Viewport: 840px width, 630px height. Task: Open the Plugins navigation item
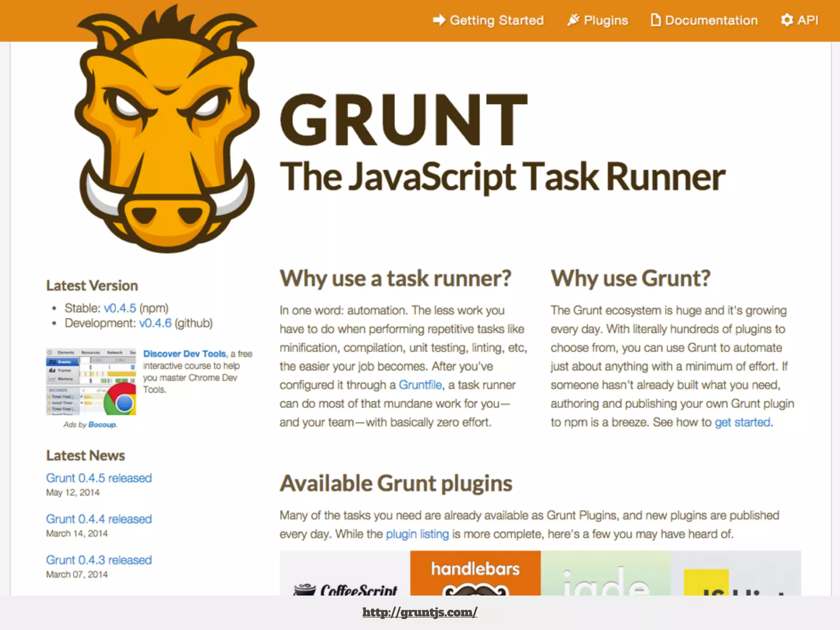pyautogui.click(x=598, y=20)
